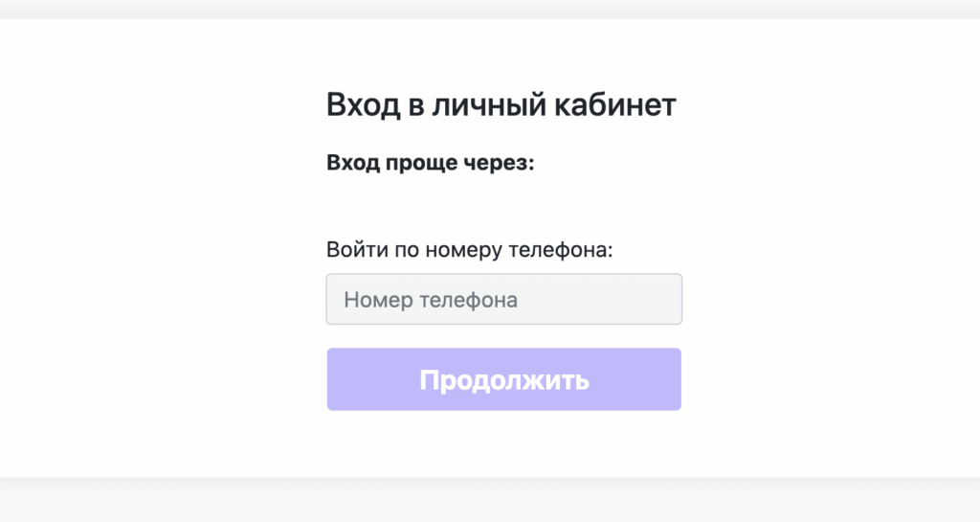Image resolution: width=980 pixels, height=522 pixels.
Task: Click the word "Продолжить" on the button
Action: [x=503, y=380]
